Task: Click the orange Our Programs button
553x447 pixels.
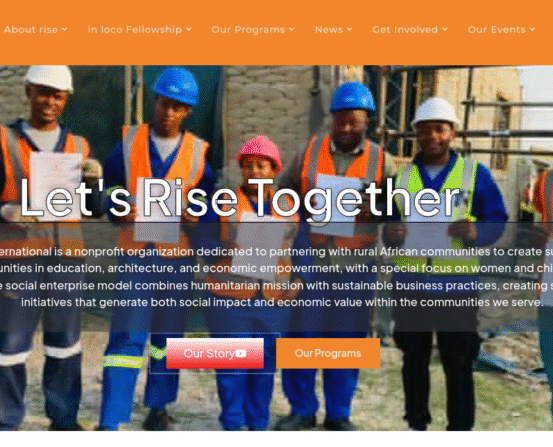Action: point(328,353)
